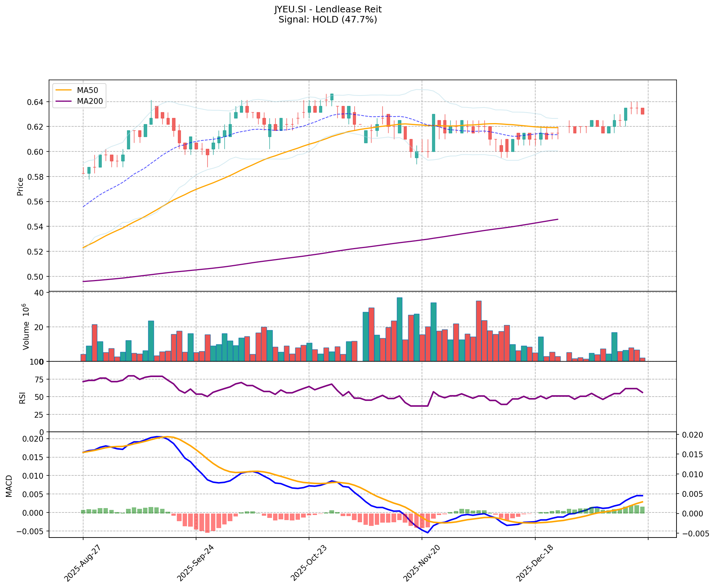The width and height of the screenshot is (715, 588).
Task: Click the 0.64 price tick label
Action: tap(36, 102)
